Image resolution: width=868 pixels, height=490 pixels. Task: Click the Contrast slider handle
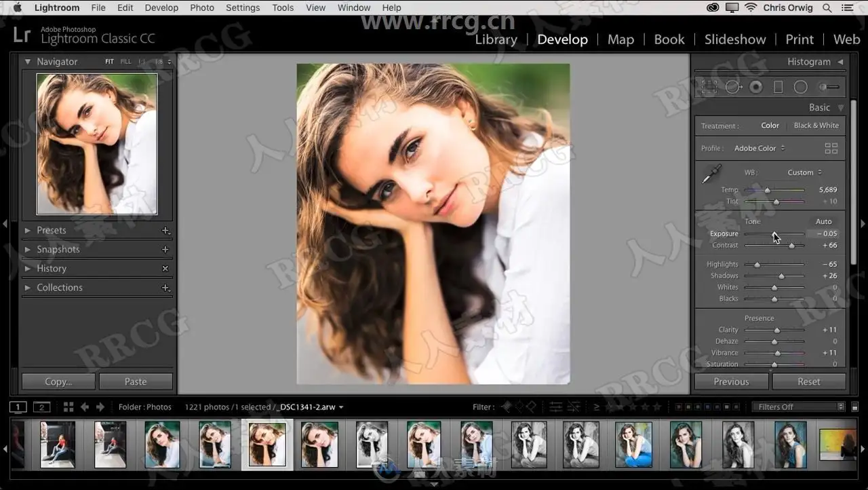pos(791,245)
